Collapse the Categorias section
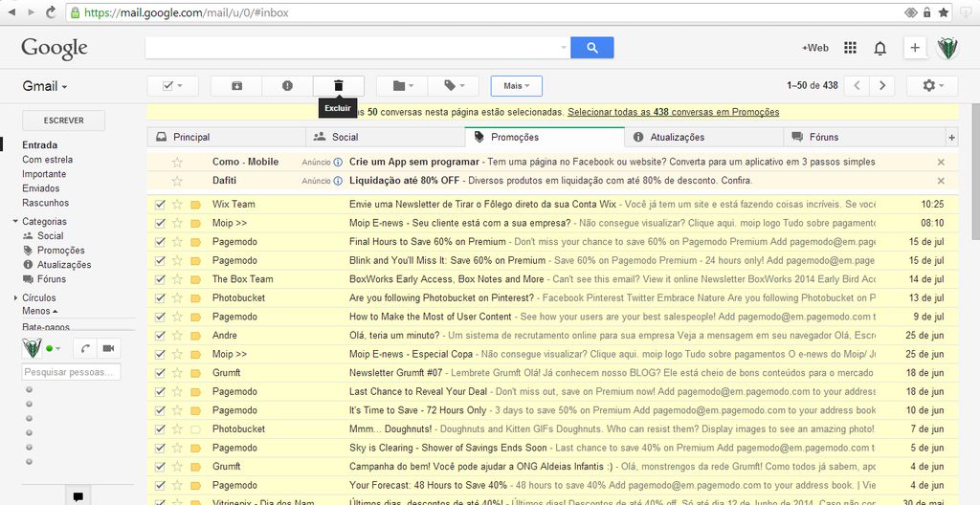This screenshot has height=505, width=980. 15,221
